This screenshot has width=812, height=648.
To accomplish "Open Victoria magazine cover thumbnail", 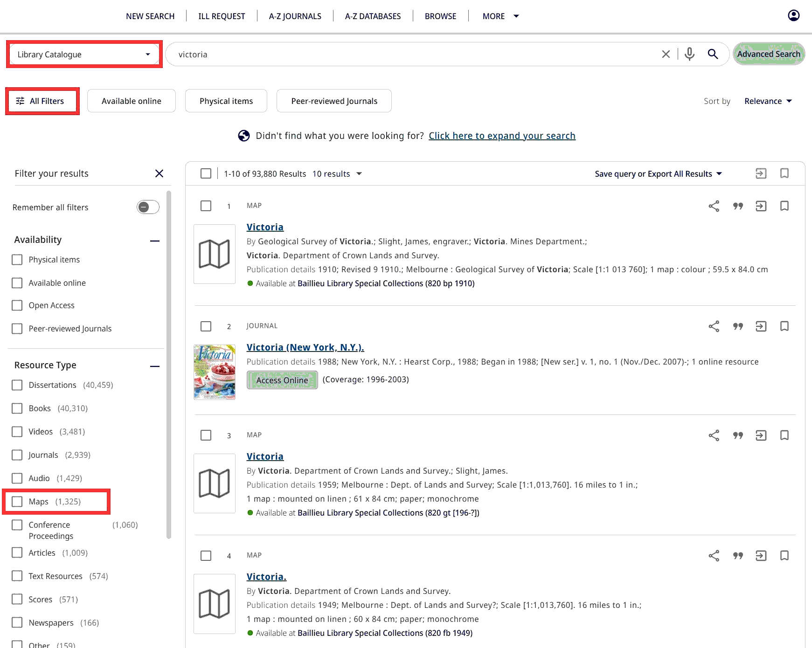I will [x=215, y=372].
